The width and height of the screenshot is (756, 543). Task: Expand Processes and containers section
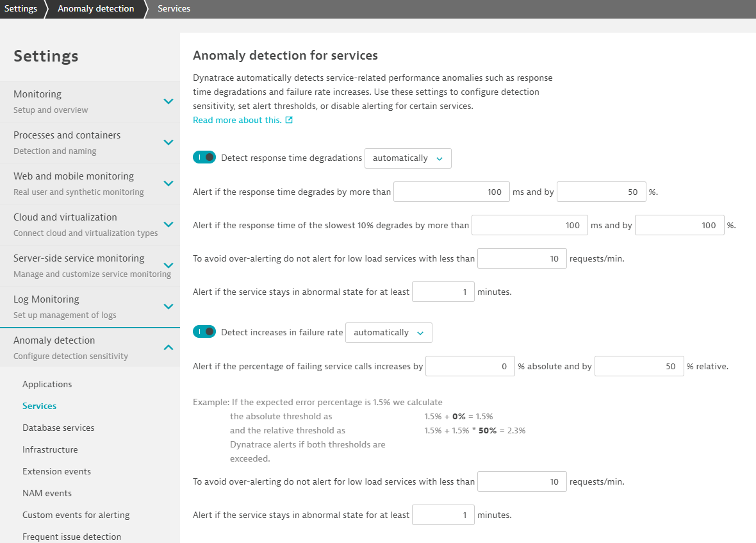tap(168, 142)
